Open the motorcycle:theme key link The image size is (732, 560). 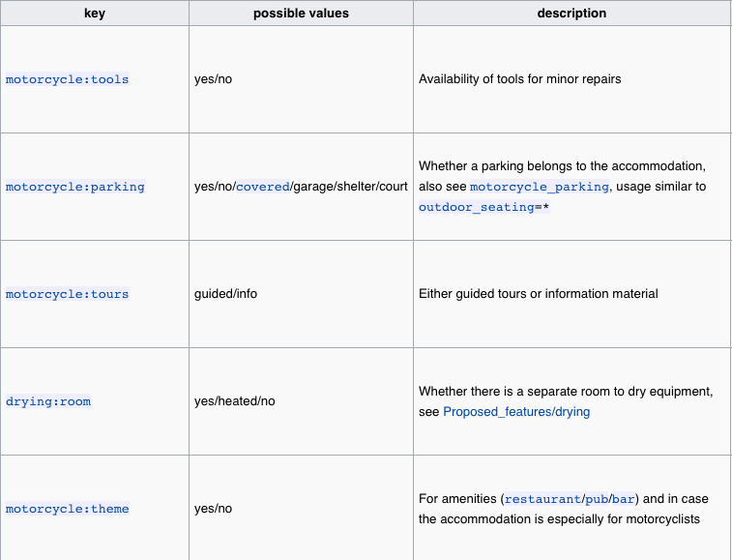click(x=67, y=509)
